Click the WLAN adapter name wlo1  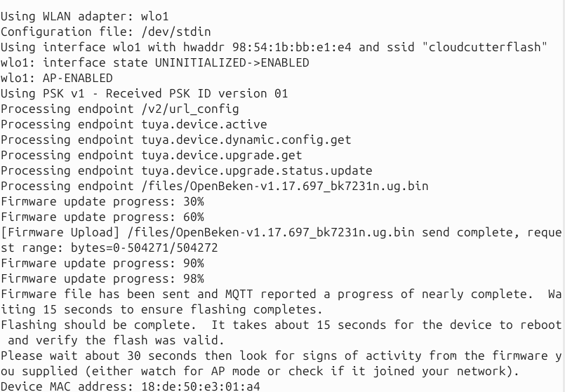154,16
